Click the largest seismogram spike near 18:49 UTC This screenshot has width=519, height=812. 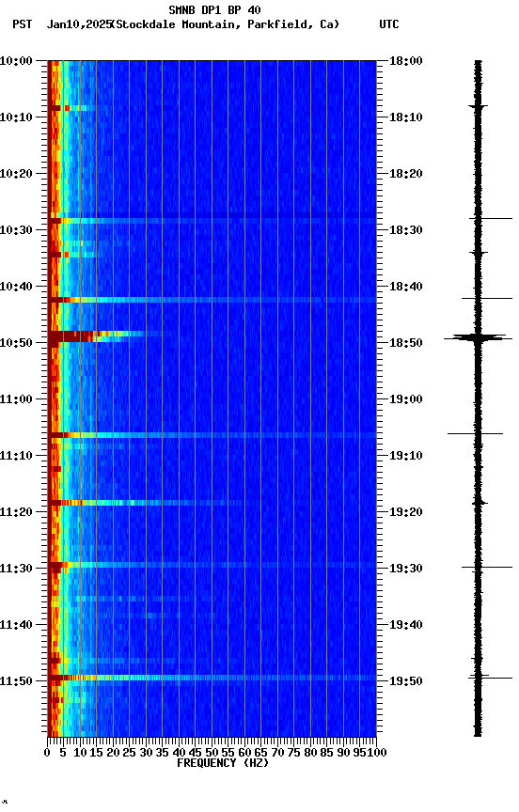pyautogui.click(x=478, y=337)
